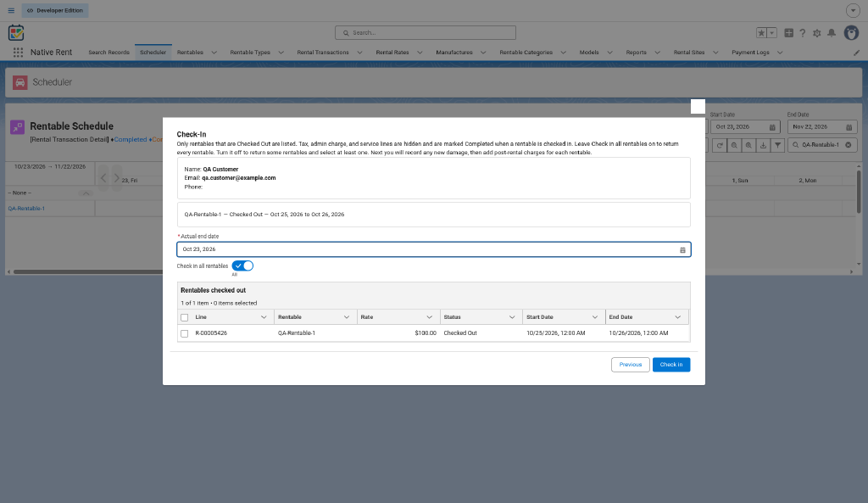Expand the Rentables tab dropdown chevron
Screen dimensions: 868x503
pyautogui.click(x=214, y=53)
